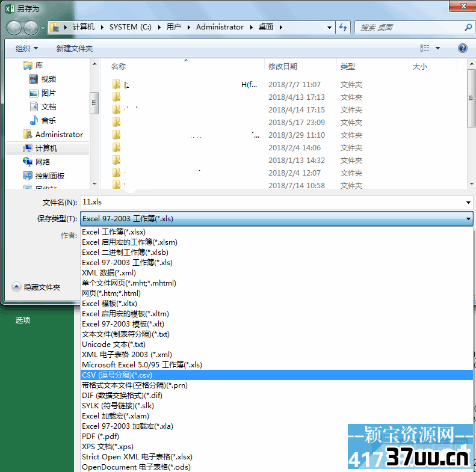Sort files by the 修改日期 column header
The image size is (476, 472).
tap(283, 66)
